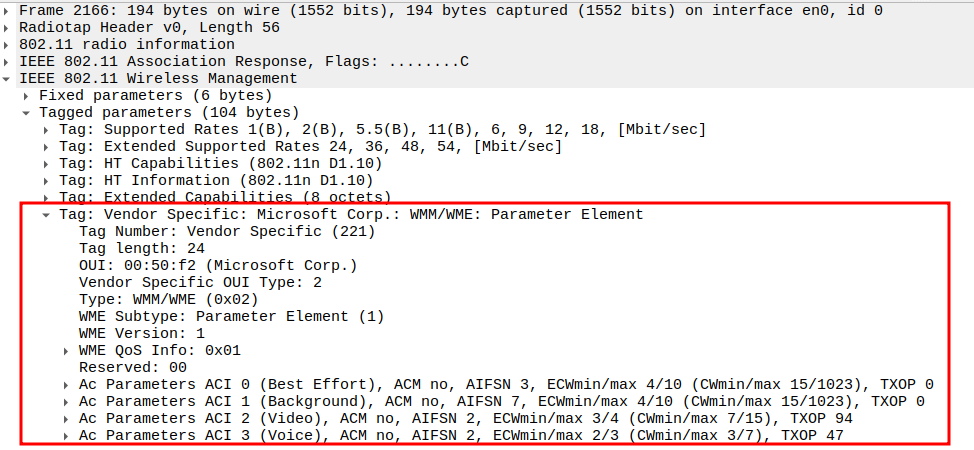Expand IEEE 802.11 Association Response row
This screenshot has width=974, height=450.
click(9, 62)
